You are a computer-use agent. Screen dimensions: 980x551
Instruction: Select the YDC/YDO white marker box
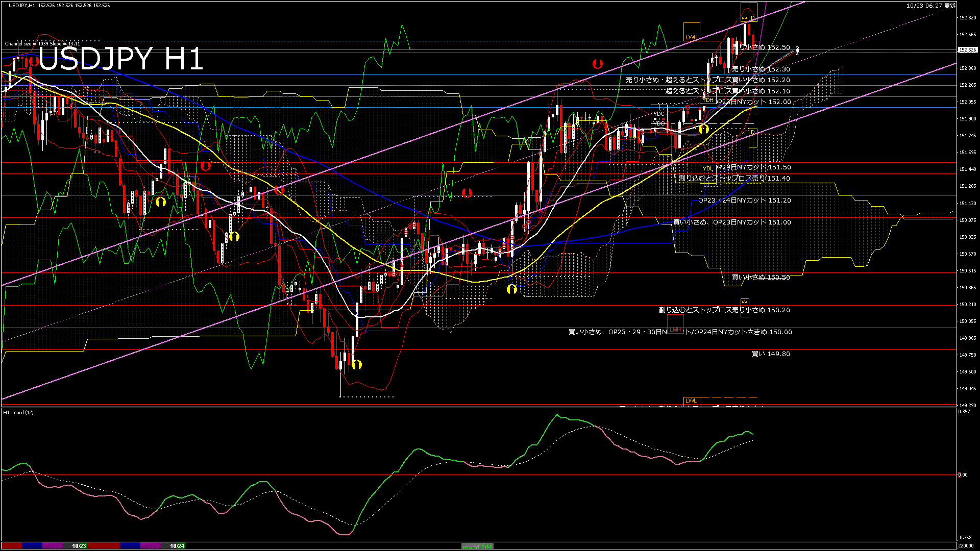[659, 118]
